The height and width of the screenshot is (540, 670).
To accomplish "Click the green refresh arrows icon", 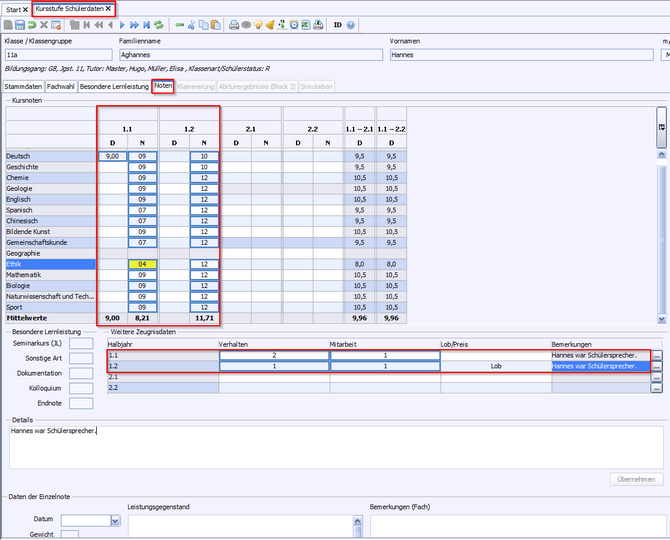I will [x=159, y=24].
